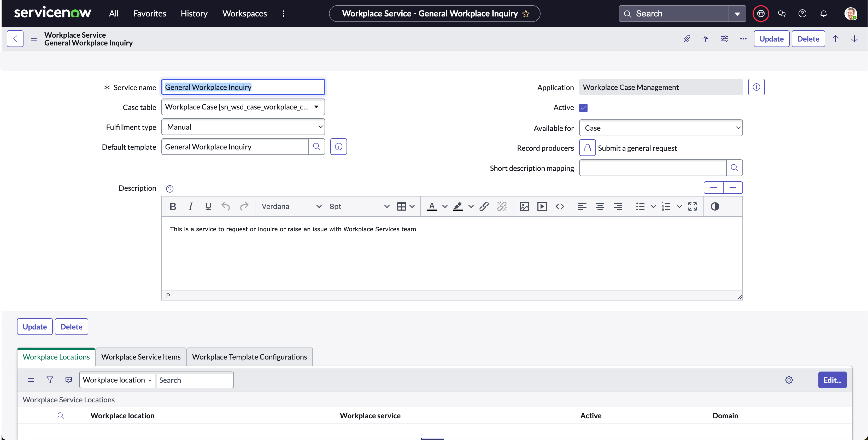
Task: Go to next record down arrow
Action: 854,39
